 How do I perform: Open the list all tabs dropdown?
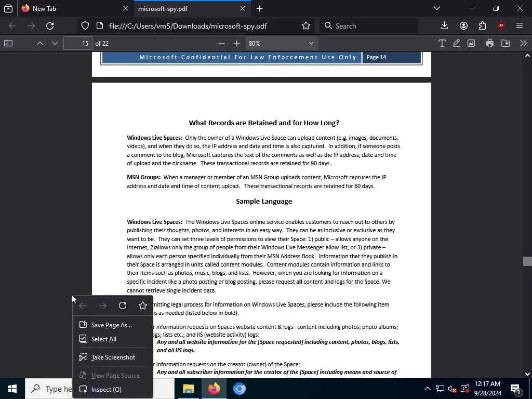tap(437, 8)
